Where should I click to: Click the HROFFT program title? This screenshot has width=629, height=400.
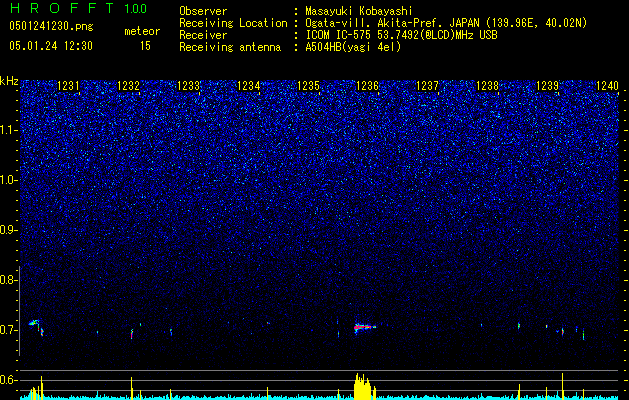(62, 8)
